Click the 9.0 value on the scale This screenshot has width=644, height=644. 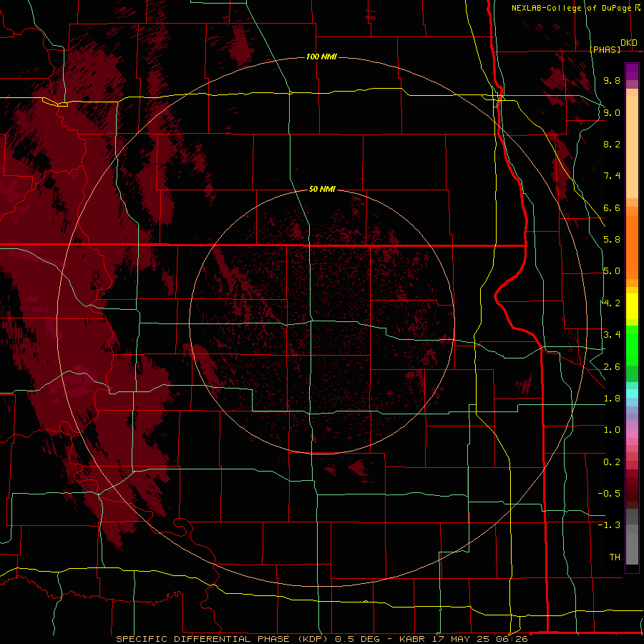point(612,112)
